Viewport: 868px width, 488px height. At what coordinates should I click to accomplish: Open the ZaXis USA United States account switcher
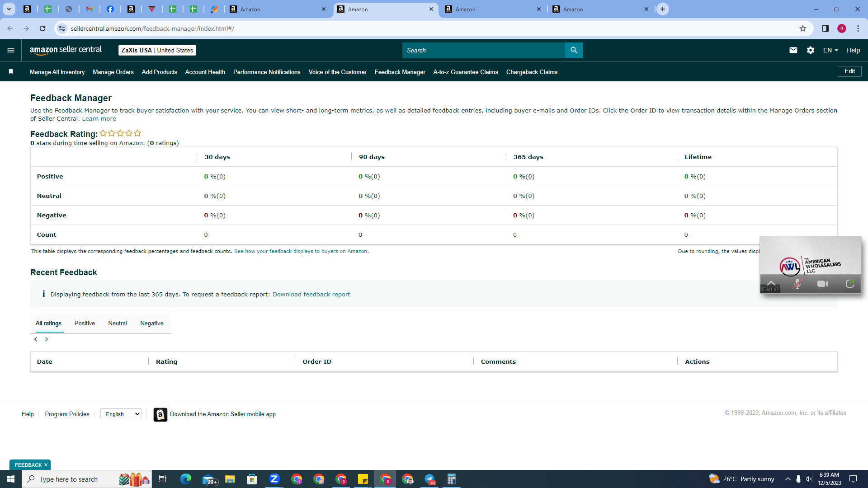[157, 50]
